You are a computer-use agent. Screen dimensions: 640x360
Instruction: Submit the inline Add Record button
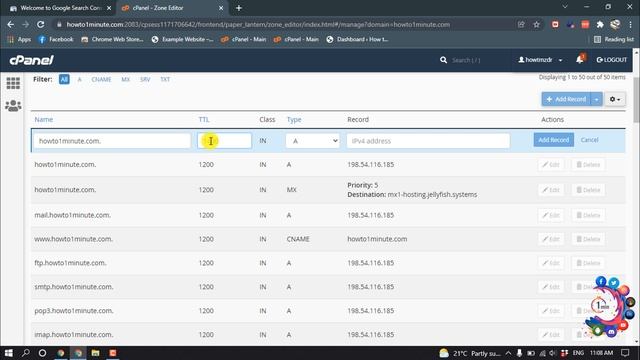[x=553, y=140]
